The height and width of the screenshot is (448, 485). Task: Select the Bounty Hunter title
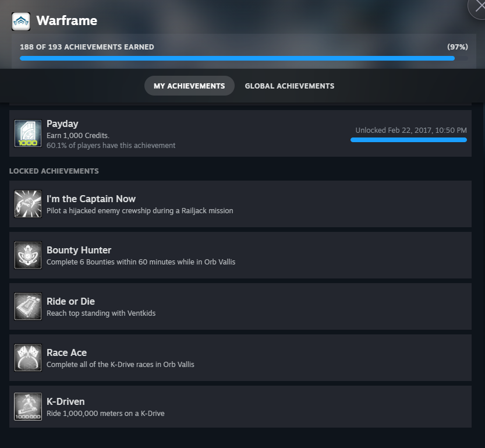[79, 250]
